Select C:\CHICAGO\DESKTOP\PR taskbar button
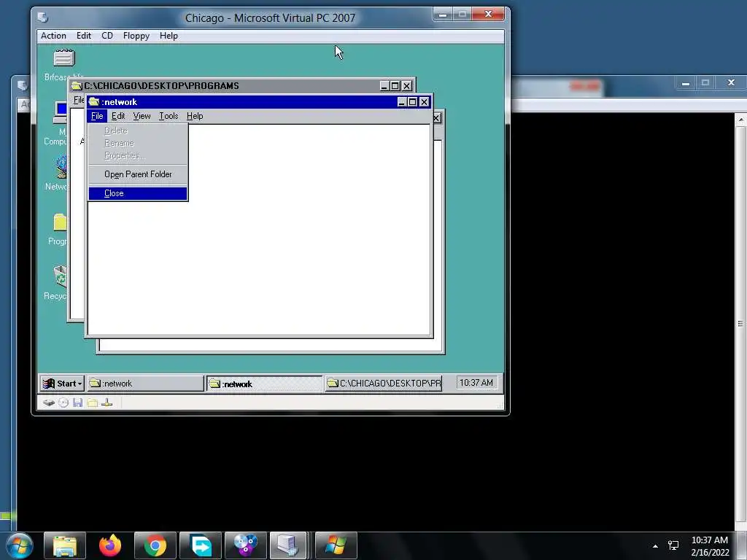 click(384, 384)
